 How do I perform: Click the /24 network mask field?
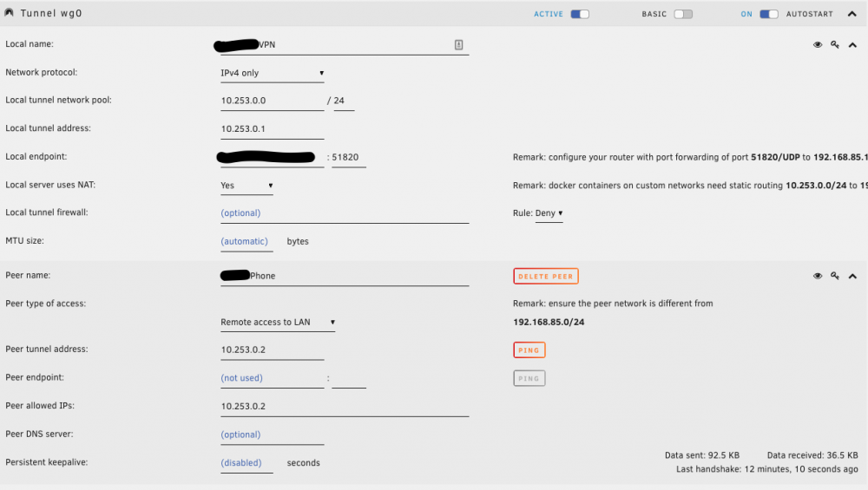click(344, 101)
